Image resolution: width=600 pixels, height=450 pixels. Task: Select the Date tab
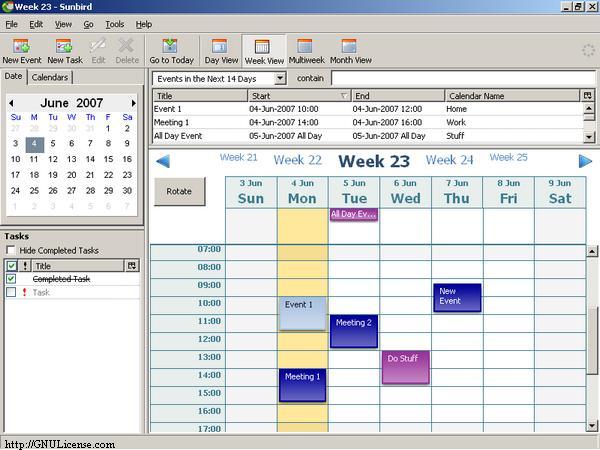[13, 77]
